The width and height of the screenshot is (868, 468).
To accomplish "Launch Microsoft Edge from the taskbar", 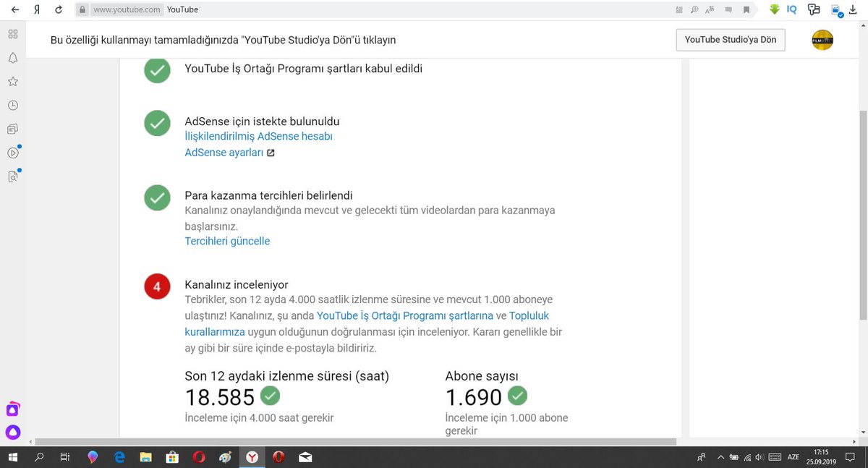I will tap(119, 457).
